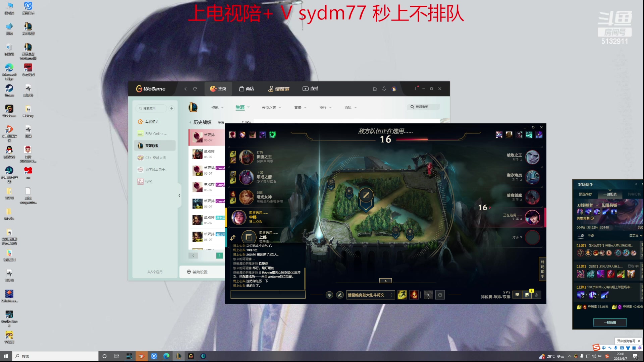Select the Ignite summoner spell icon
644x362 pixels.
[x=414, y=295]
